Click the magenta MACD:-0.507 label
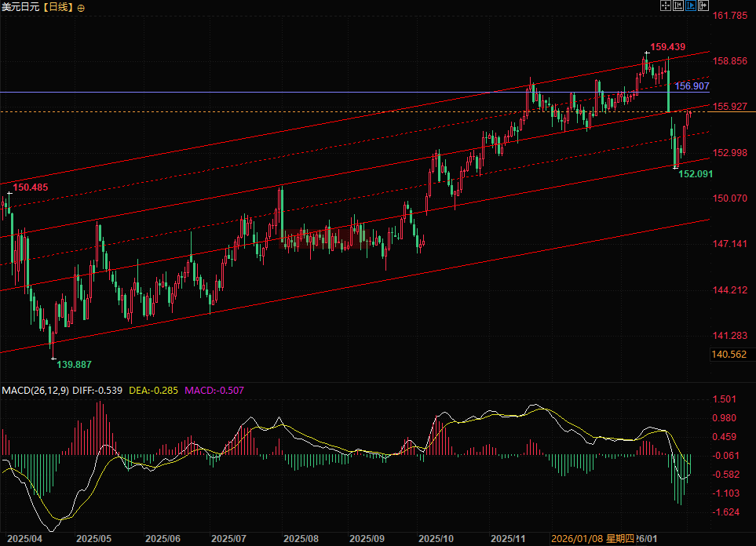 tap(219, 390)
